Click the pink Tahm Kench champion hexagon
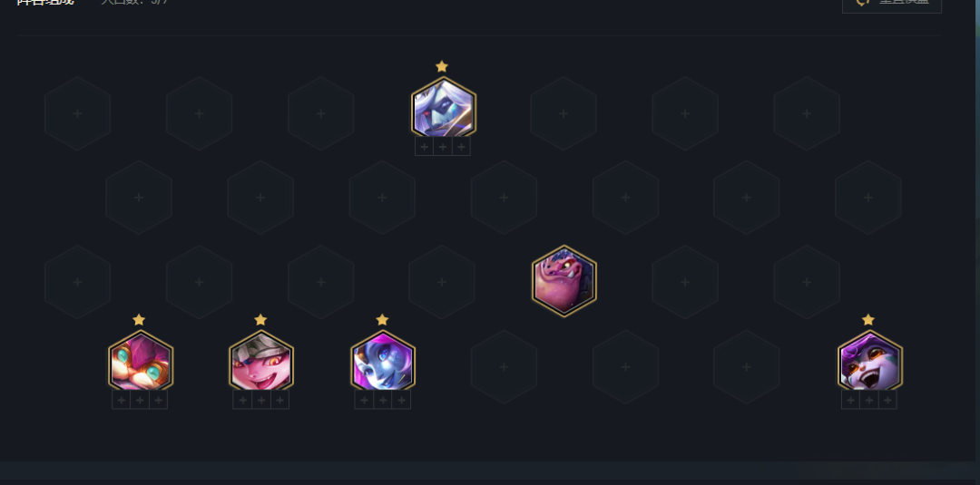Image resolution: width=980 pixels, height=485 pixels. [x=563, y=281]
